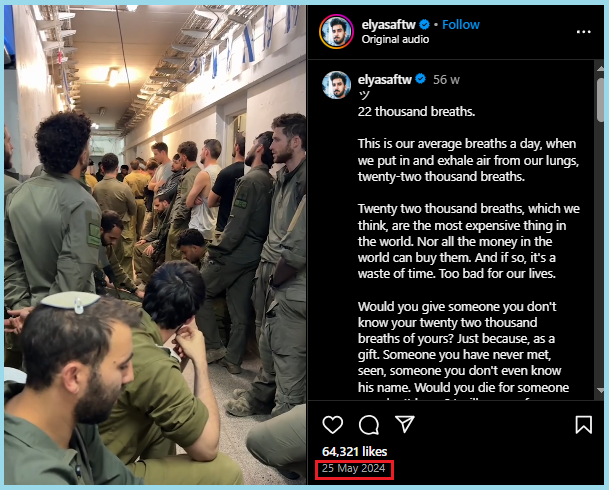Save the post with the bookmark icon
The width and height of the screenshot is (609, 490).
583,424
